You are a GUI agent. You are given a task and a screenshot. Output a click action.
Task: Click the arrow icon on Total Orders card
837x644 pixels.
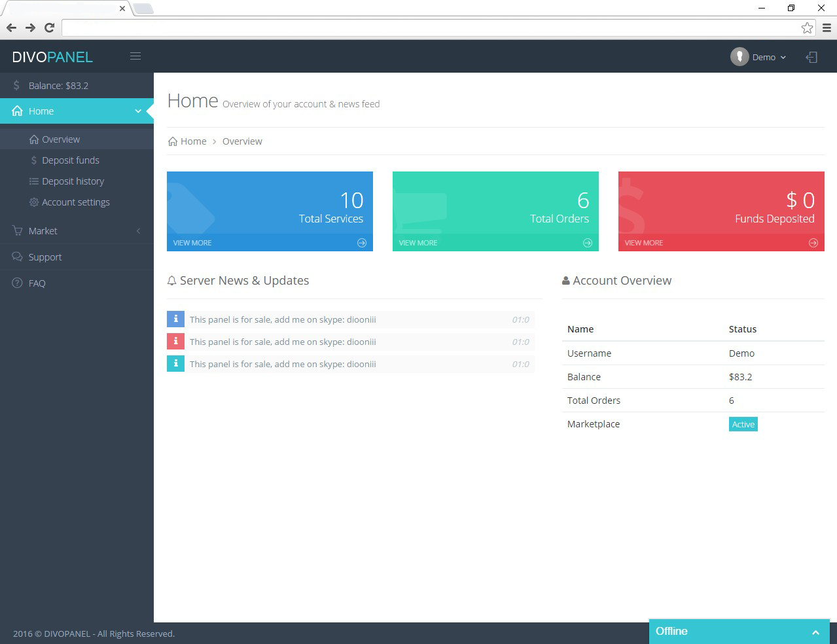pyautogui.click(x=588, y=243)
